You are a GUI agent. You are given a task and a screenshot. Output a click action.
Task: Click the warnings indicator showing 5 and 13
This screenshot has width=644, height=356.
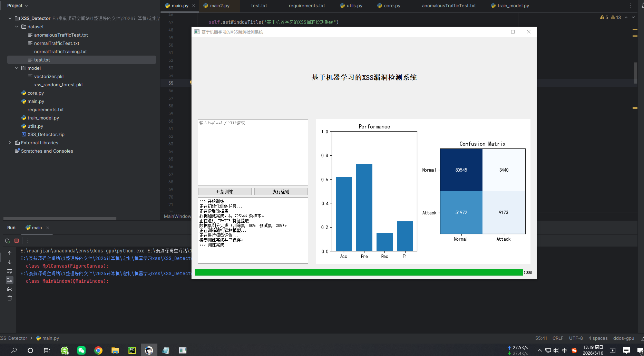[x=611, y=17]
